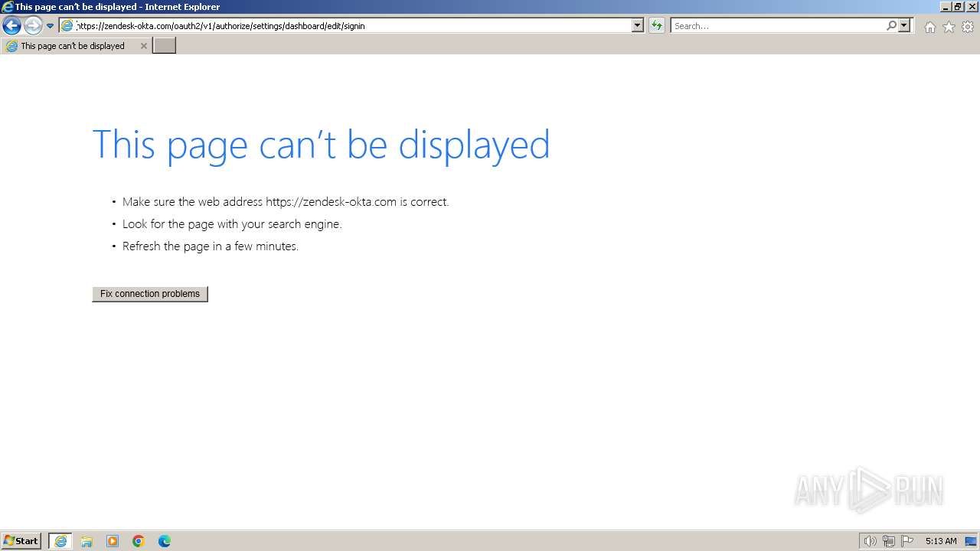The height and width of the screenshot is (551, 980).
Task: Click the Internet Explorer logo in the title bar
Action: [8, 7]
